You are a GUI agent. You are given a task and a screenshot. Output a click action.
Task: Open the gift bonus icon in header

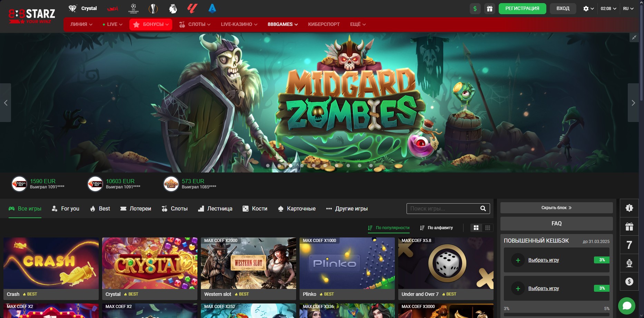[x=490, y=9]
